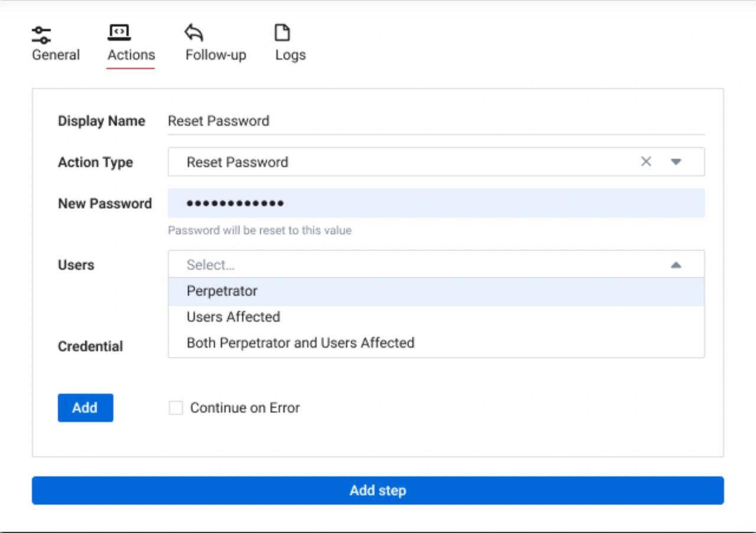Screen dimensions: 756x533
Task: Click the blue Add button
Action: (x=85, y=407)
